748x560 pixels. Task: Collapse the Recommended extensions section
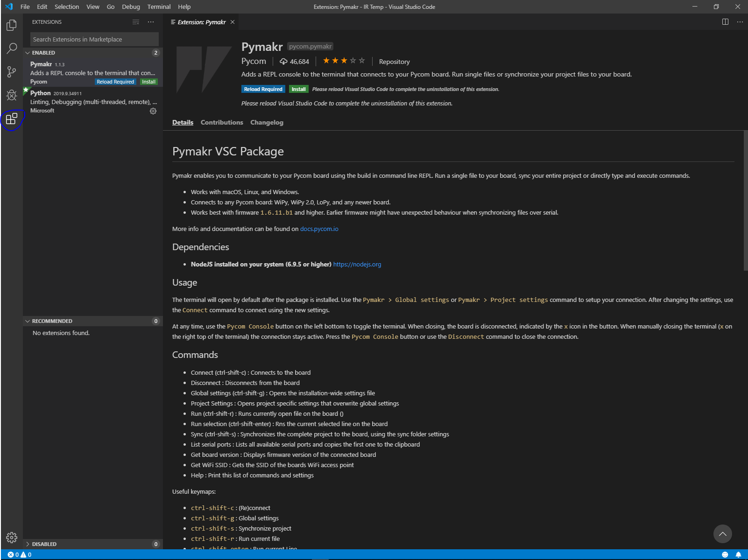52,321
